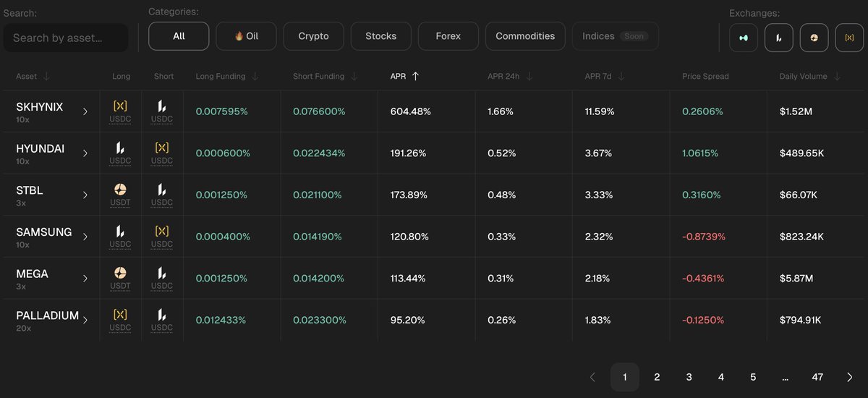868x398 pixels.
Task: Click STBL long exchange orange icon
Action: pos(120,190)
